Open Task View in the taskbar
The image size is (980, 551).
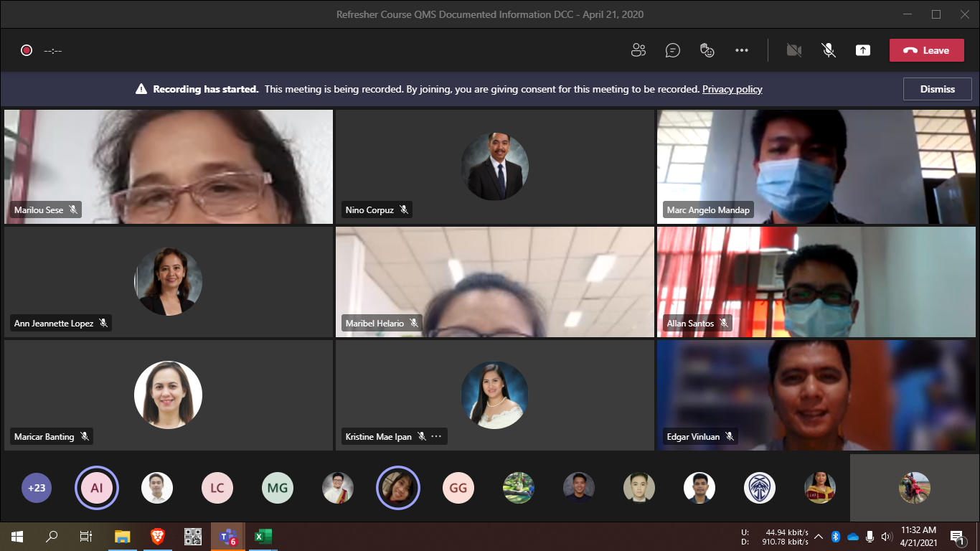click(86, 536)
